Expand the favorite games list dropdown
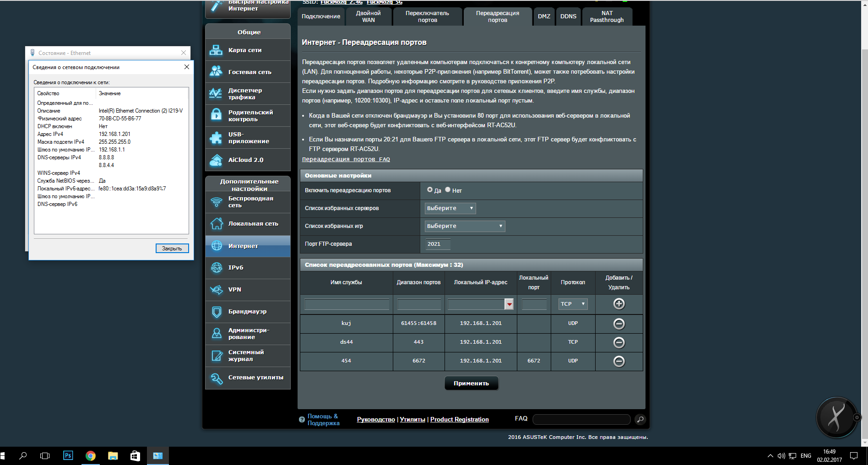The image size is (868, 465). pos(465,226)
